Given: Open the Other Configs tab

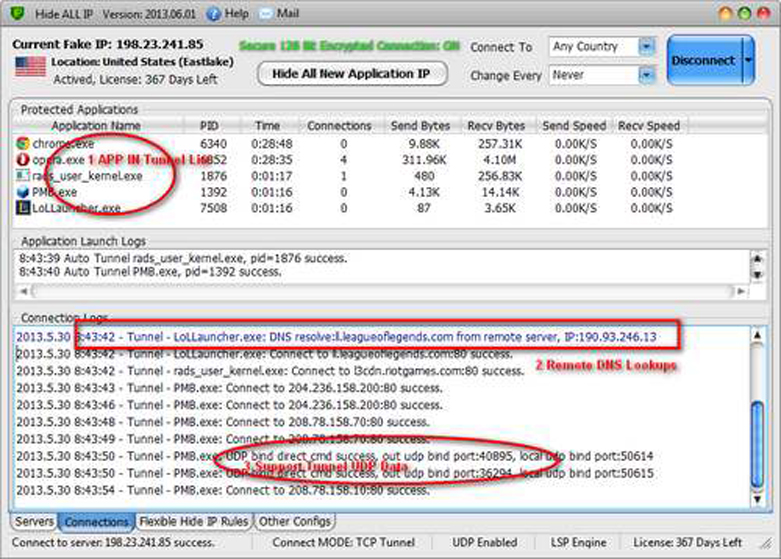Looking at the screenshot, I should [295, 522].
